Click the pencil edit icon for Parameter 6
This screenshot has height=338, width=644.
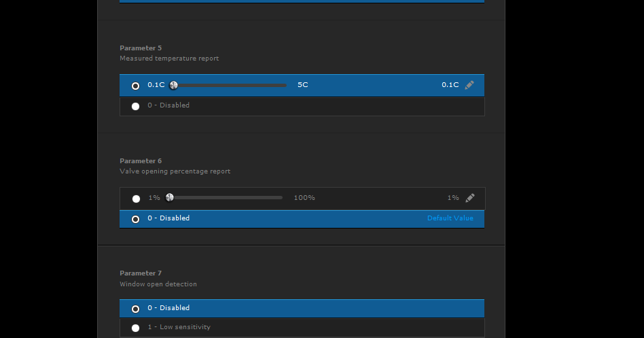[x=470, y=198]
